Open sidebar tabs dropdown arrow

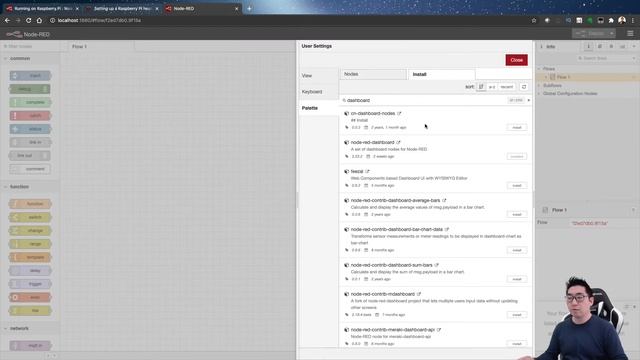634,47
